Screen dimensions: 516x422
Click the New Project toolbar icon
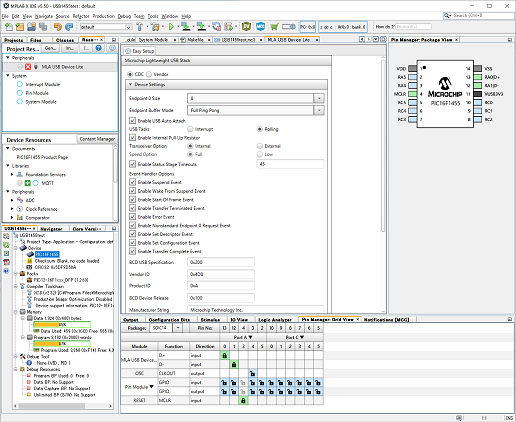click(20, 27)
